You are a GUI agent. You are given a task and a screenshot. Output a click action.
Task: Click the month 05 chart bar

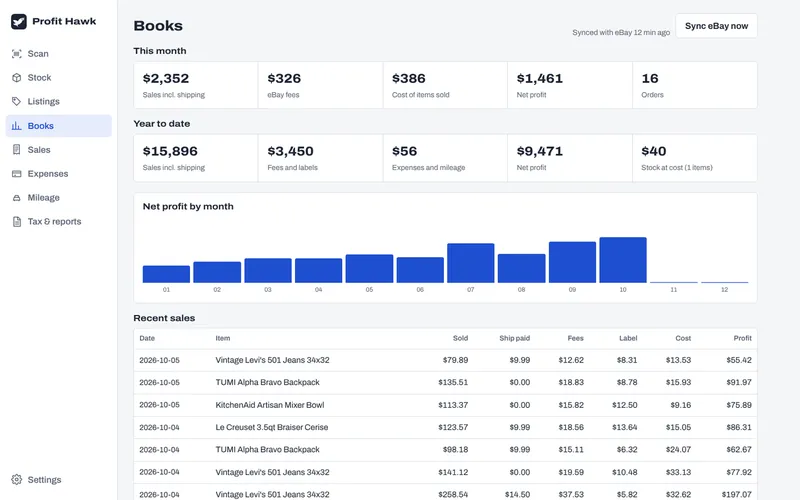[x=369, y=269]
